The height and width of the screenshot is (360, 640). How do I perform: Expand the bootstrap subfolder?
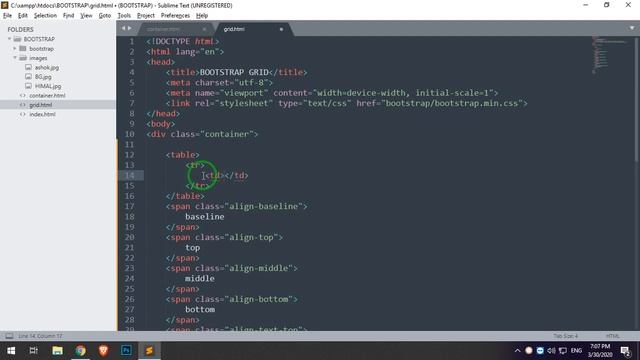pos(15,49)
